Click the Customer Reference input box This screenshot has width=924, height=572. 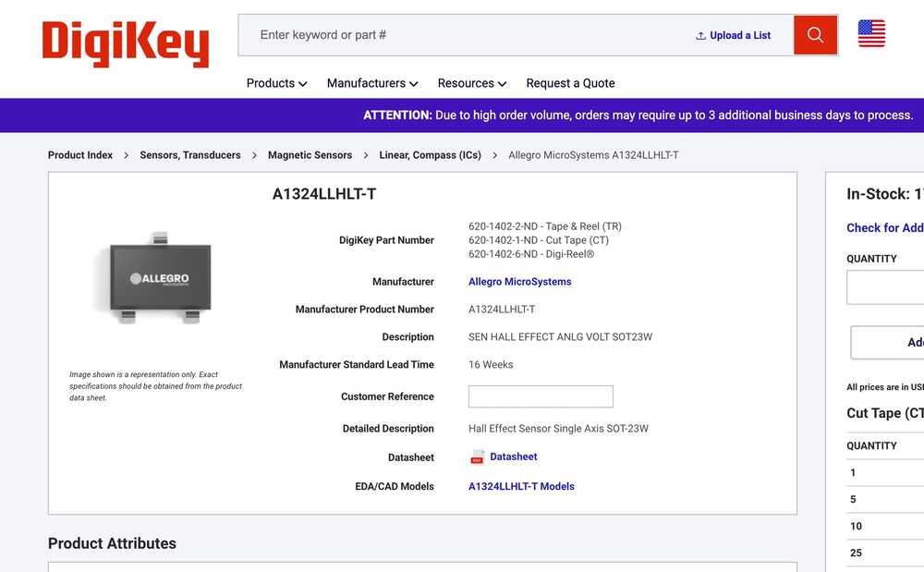click(x=541, y=396)
